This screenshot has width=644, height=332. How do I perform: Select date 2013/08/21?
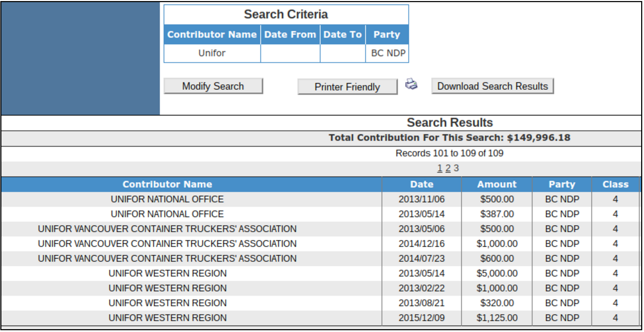[x=422, y=303]
